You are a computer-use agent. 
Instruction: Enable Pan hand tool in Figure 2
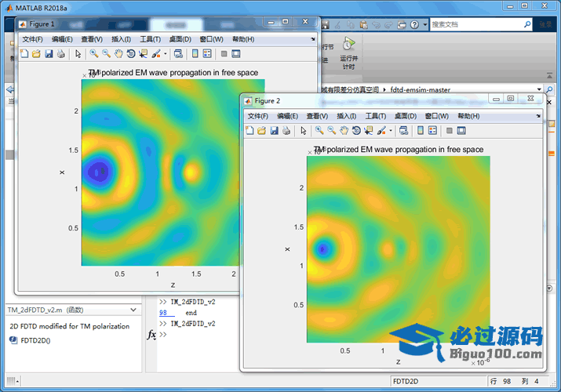point(344,131)
